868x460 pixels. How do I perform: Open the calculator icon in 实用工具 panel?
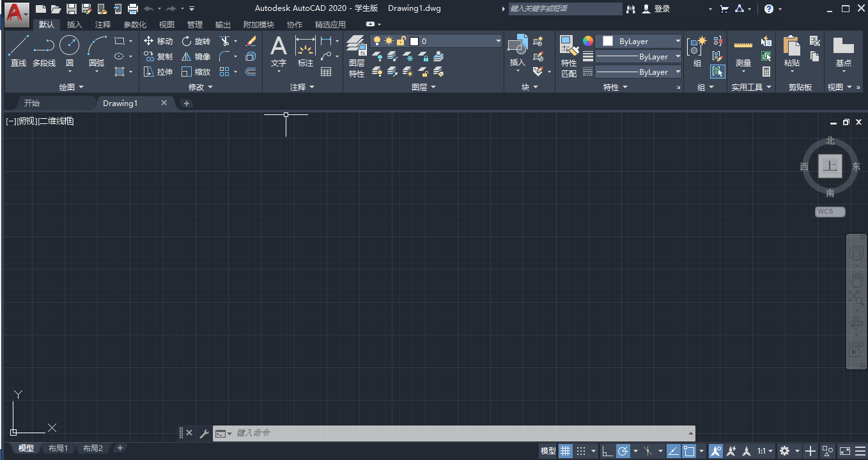[x=766, y=72]
